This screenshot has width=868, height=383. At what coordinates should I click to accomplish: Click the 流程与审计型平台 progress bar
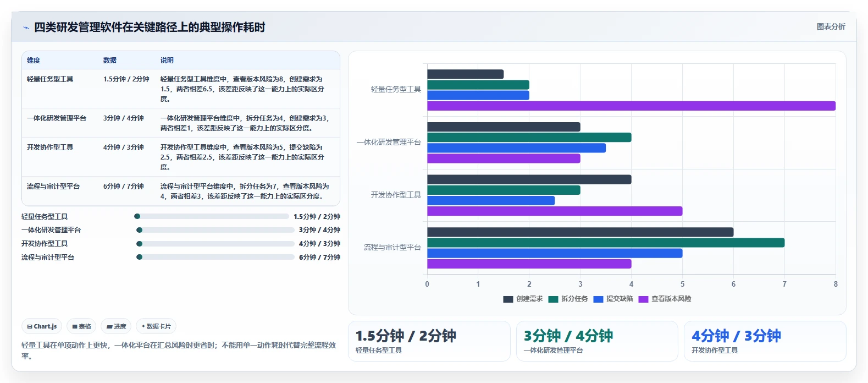(215, 257)
